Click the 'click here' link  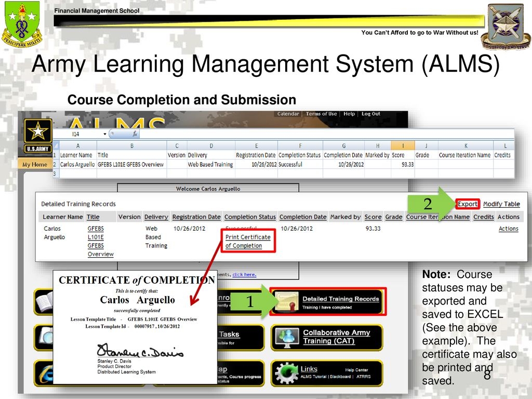click(244, 274)
